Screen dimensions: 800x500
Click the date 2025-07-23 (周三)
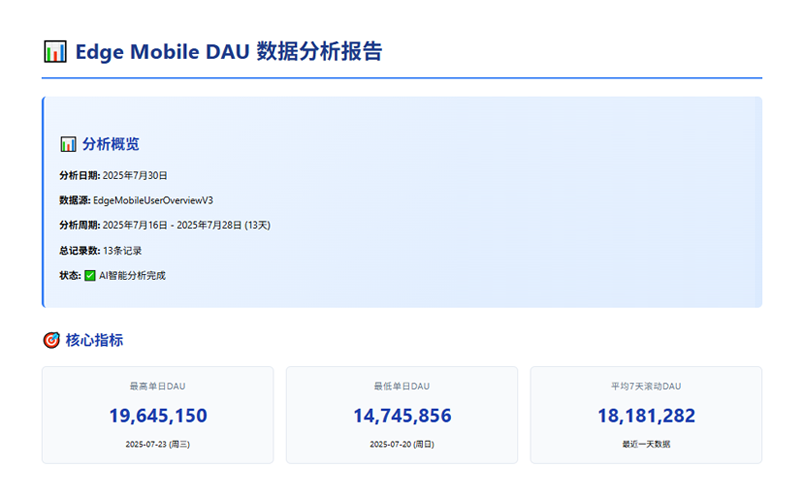(158, 444)
